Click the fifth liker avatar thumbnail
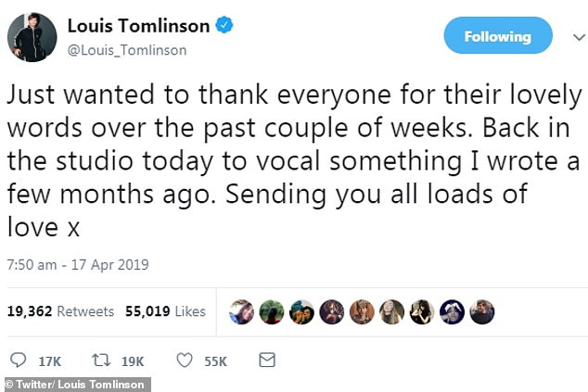This screenshot has width=588, height=392. click(362, 312)
